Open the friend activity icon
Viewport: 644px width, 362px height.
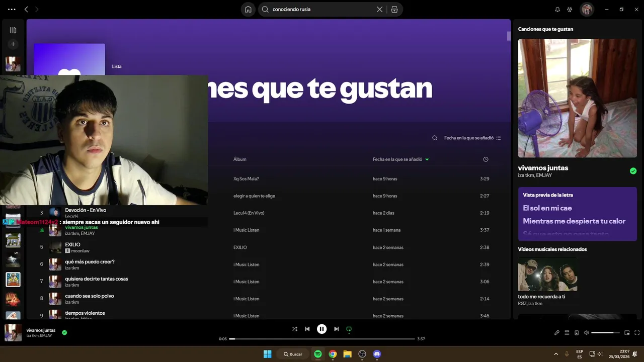570,10
